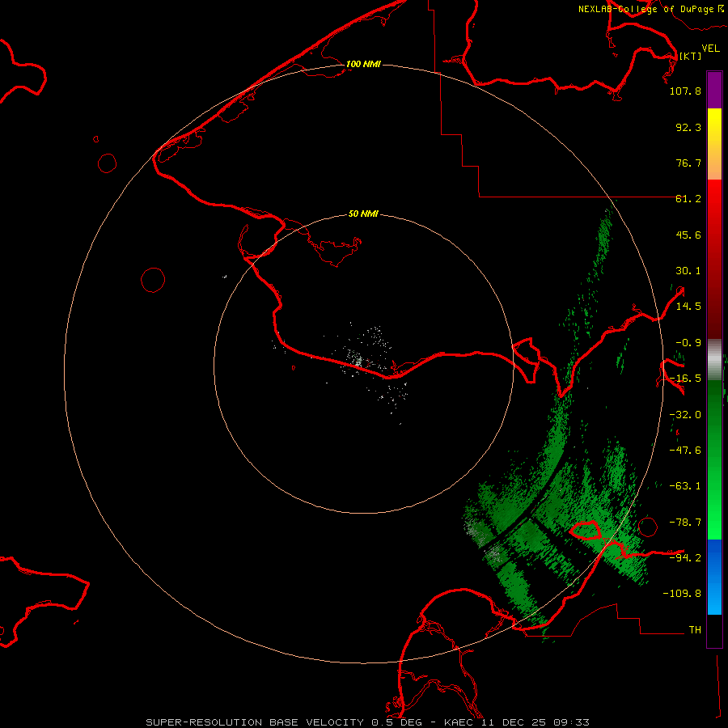Click the 61.2 value on velocity scale
728x728 pixels.
(x=688, y=199)
